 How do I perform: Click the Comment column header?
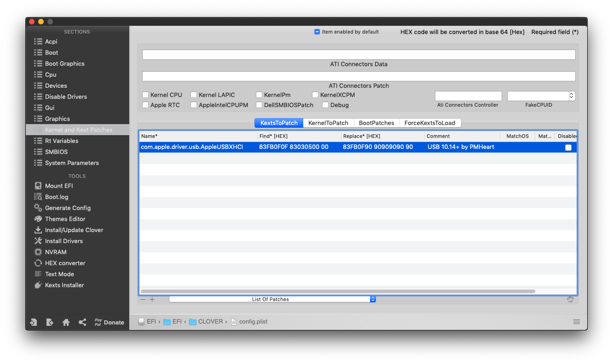tap(462, 136)
